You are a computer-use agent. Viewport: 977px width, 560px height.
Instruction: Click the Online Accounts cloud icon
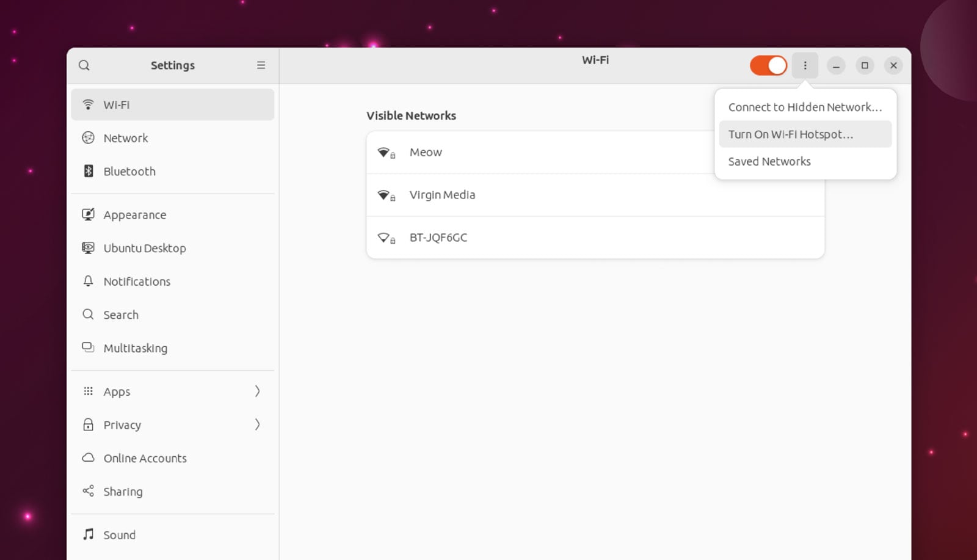(x=88, y=457)
